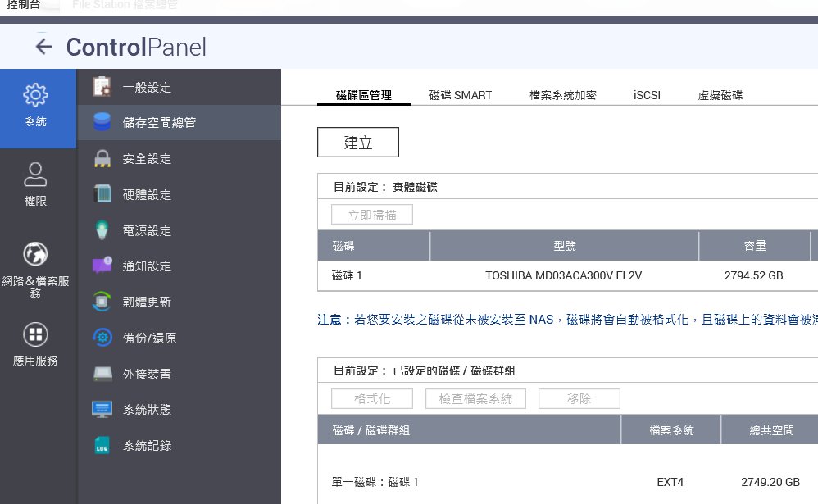Viewport: 818px width, 504px height.
Task: Open the Application Services grid icon
Action: tap(35, 334)
